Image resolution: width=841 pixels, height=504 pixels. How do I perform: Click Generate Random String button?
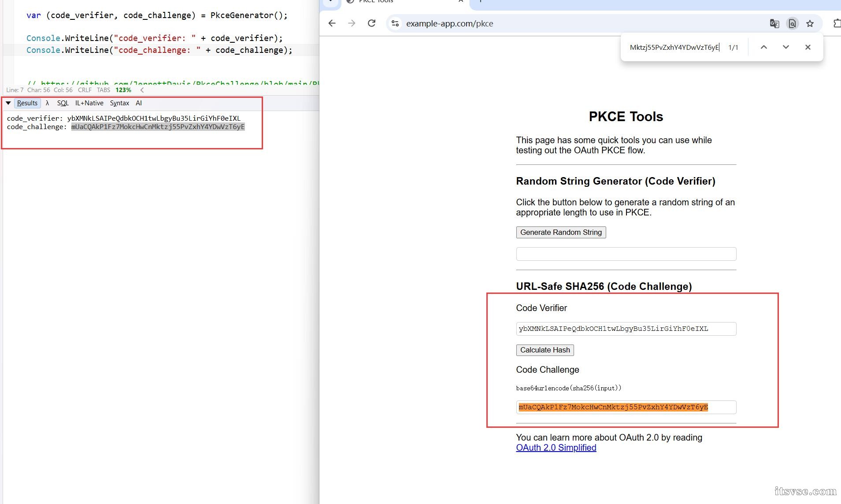(561, 232)
